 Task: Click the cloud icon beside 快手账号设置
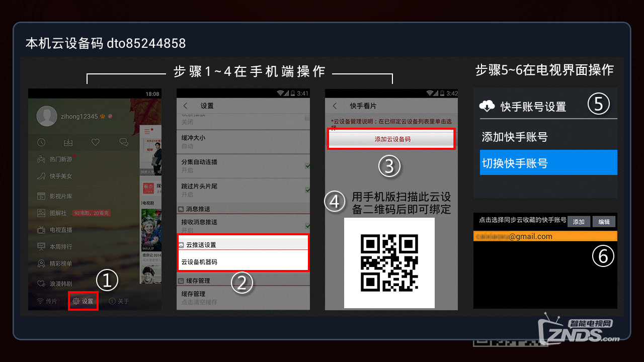pyautogui.click(x=487, y=106)
